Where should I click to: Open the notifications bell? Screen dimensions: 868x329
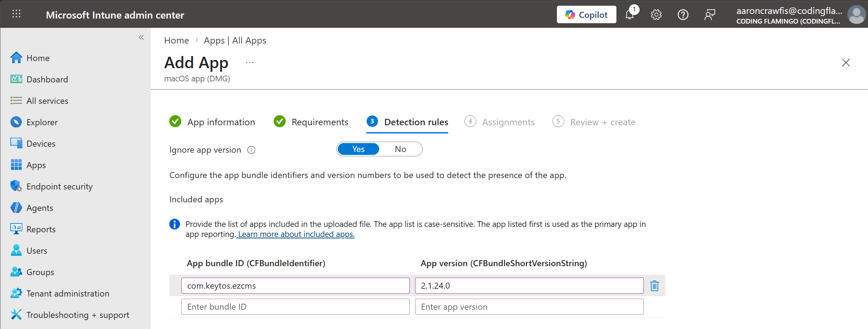630,14
